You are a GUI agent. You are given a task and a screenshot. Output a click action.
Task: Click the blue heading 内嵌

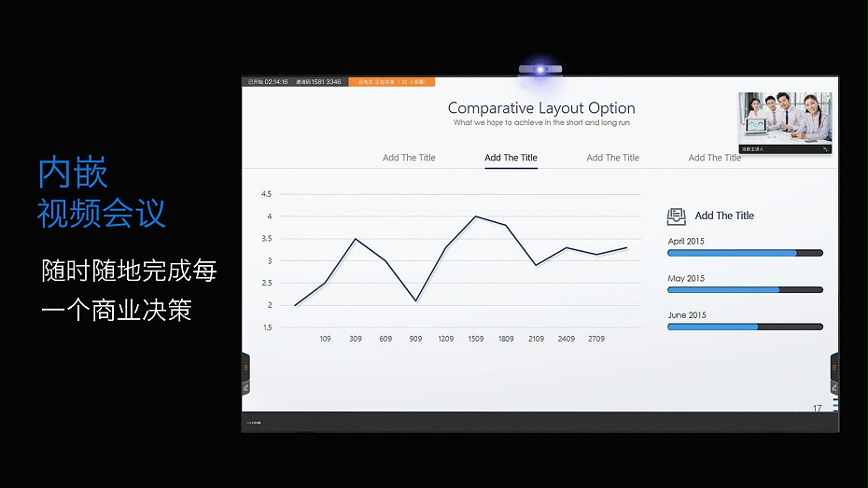point(73,173)
